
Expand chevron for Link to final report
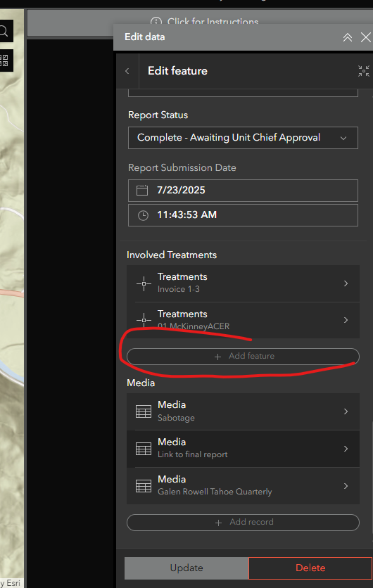[x=346, y=449]
